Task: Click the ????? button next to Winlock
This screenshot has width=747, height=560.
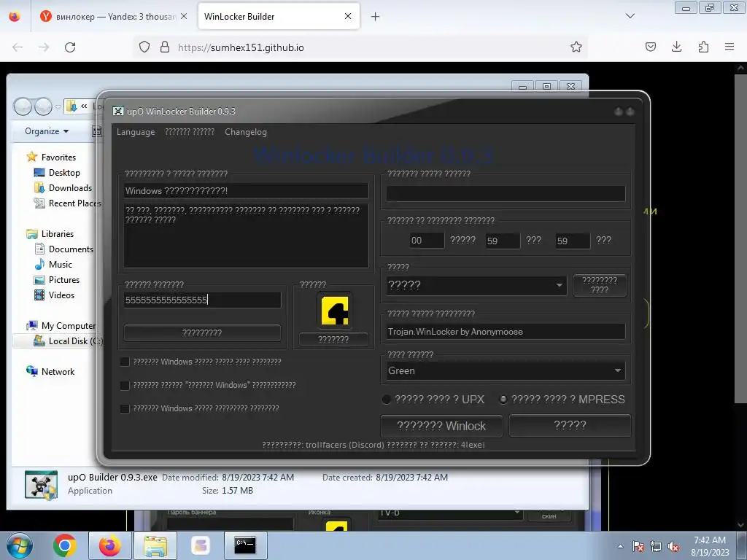Action: (570, 425)
